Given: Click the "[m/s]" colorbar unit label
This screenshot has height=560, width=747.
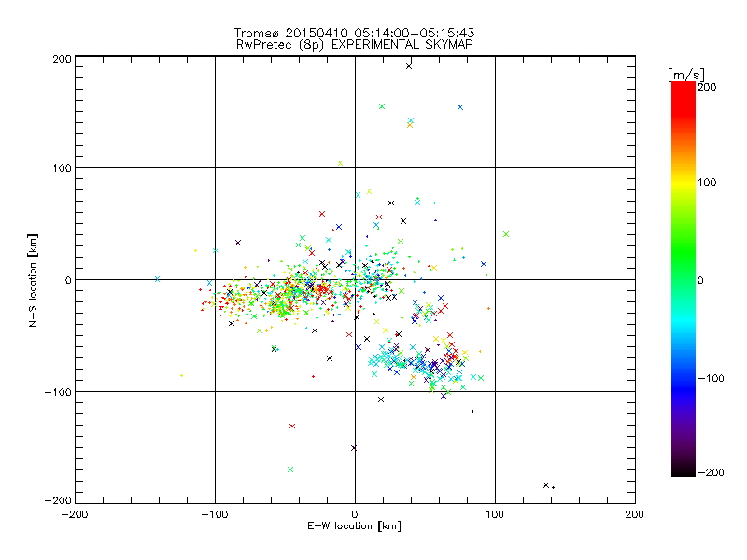Looking at the screenshot, I should pyautogui.click(x=685, y=75).
